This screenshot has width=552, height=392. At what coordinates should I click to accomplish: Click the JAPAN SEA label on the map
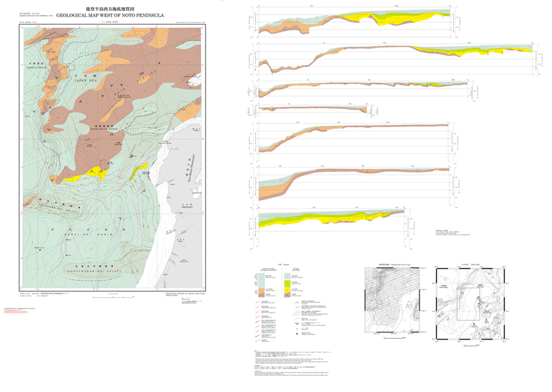pyautogui.click(x=85, y=81)
